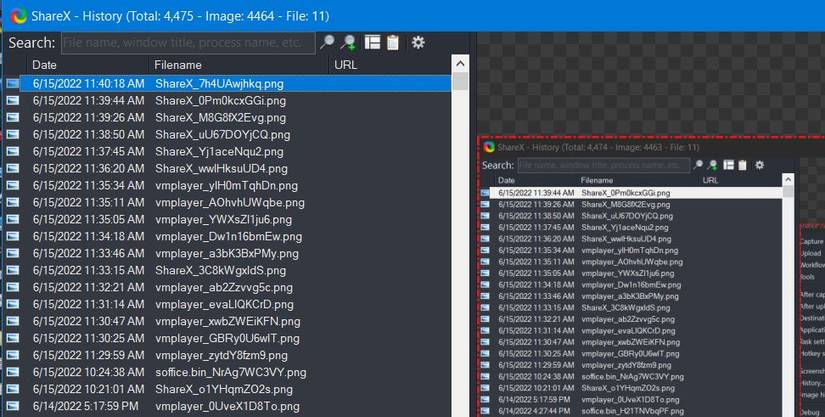
Task: Click file icon beside ShareX_0Pm0kcxGGi.png
Action: click(13, 100)
